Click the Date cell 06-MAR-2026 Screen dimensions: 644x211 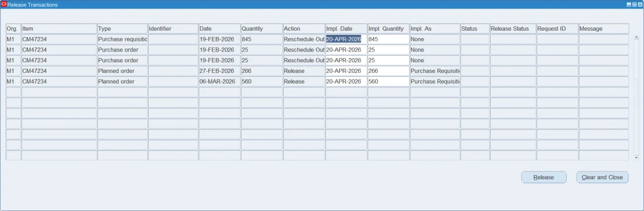coord(219,82)
